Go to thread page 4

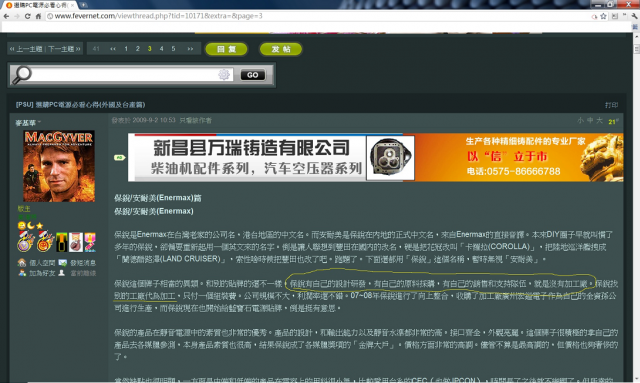click(x=161, y=49)
